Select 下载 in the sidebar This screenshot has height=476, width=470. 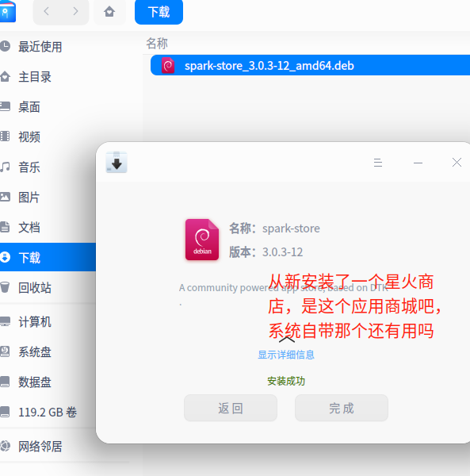click(48, 257)
